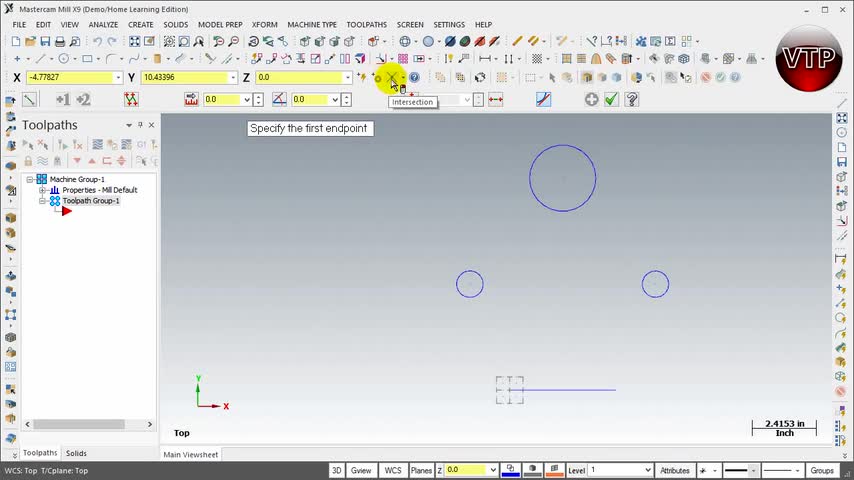Click the orange surface color swatch
This screenshot has width=854, height=480.
[554, 470]
